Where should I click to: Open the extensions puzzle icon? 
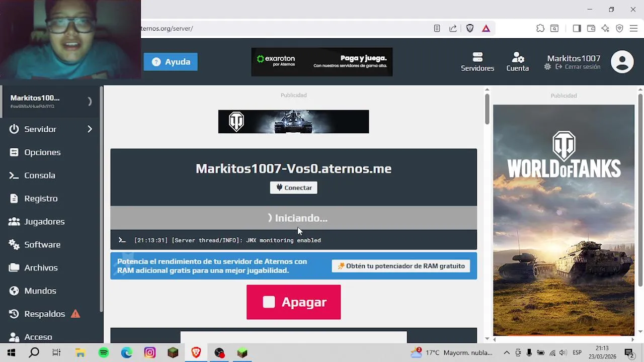[540, 29]
